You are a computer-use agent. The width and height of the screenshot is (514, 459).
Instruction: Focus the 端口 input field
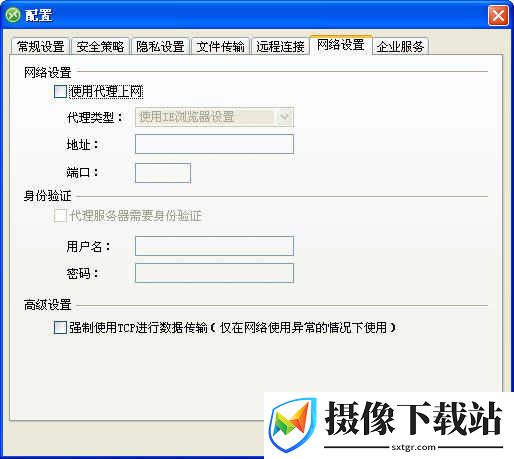tap(163, 173)
